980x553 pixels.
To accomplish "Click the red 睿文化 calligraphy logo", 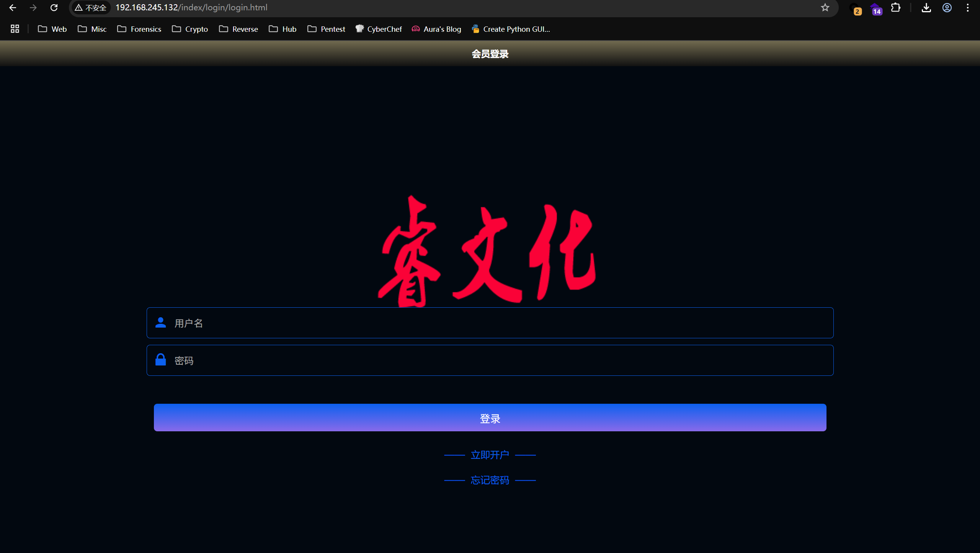I will point(487,251).
